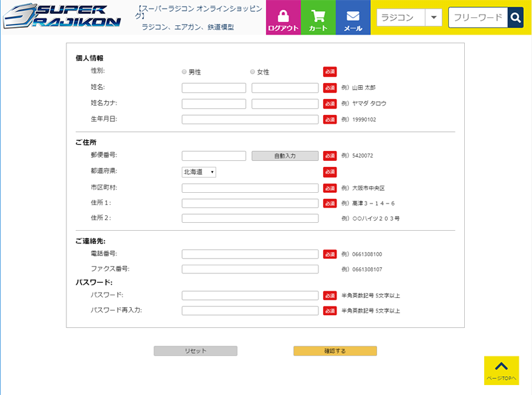This screenshot has height=395, width=532.
Task: Click the Super Rajikon logo
Action: point(62,18)
